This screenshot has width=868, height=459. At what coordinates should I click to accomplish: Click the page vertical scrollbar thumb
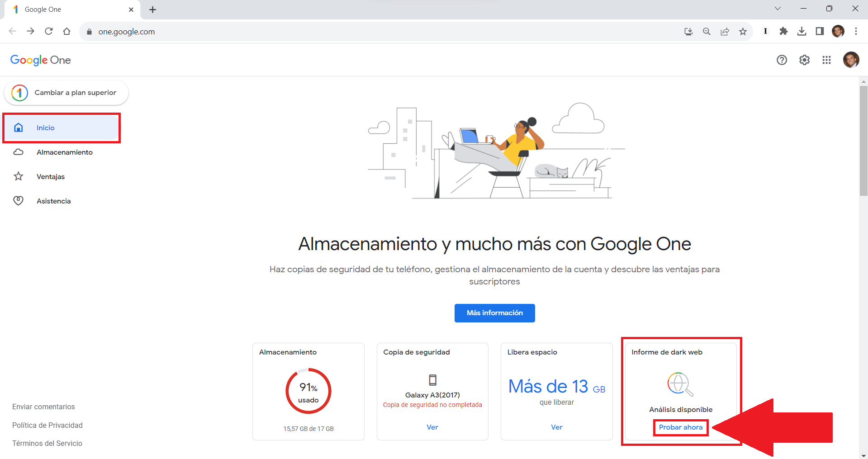click(863, 140)
